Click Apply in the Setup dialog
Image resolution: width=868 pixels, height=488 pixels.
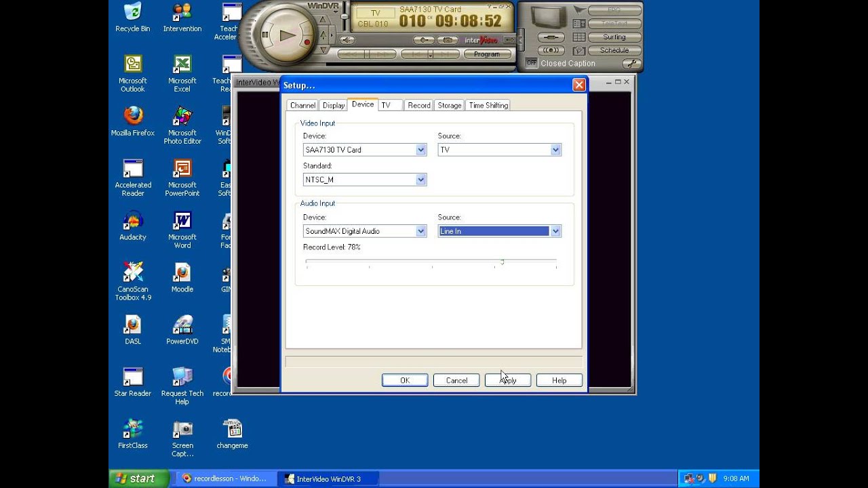[x=508, y=380]
